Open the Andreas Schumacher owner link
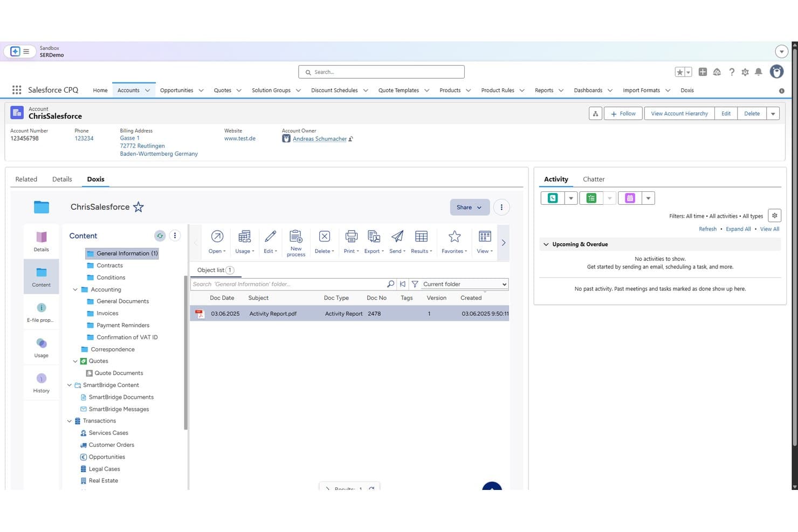 point(320,139)
